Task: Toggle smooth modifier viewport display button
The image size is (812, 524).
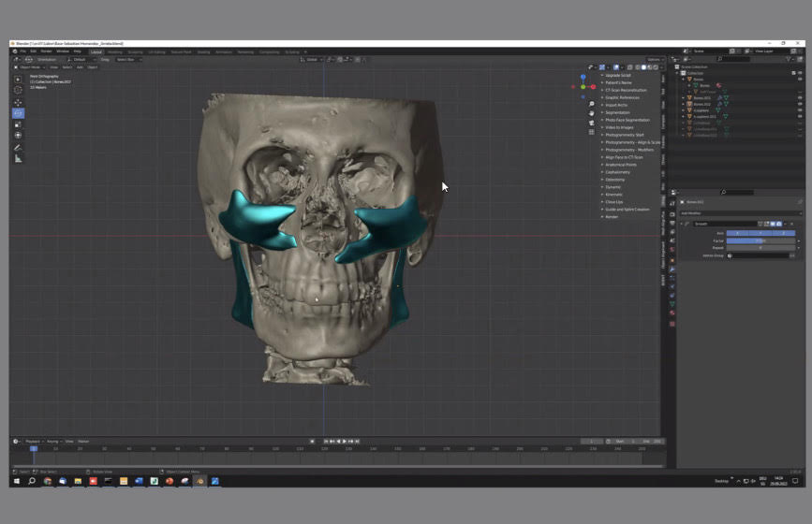Action: (773, 224)
